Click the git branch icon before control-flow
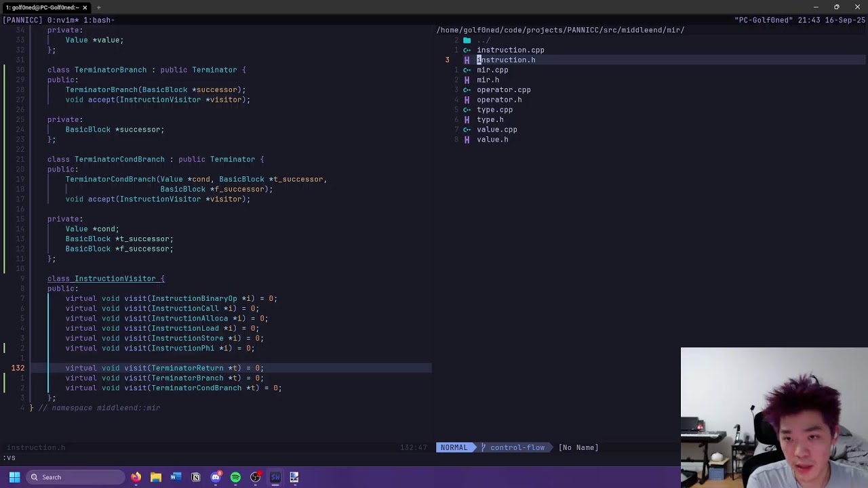 pyautogui.click(x=484, y=447)
